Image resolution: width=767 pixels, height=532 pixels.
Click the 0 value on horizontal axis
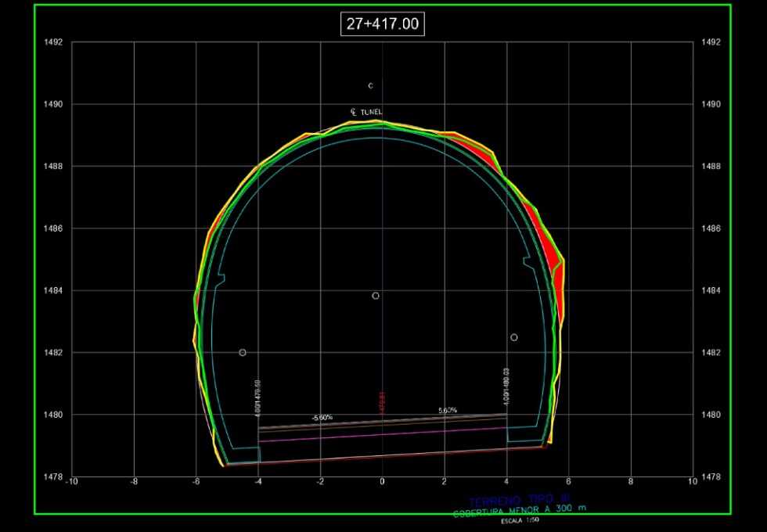pyautogui.click(x=382, y=481)
